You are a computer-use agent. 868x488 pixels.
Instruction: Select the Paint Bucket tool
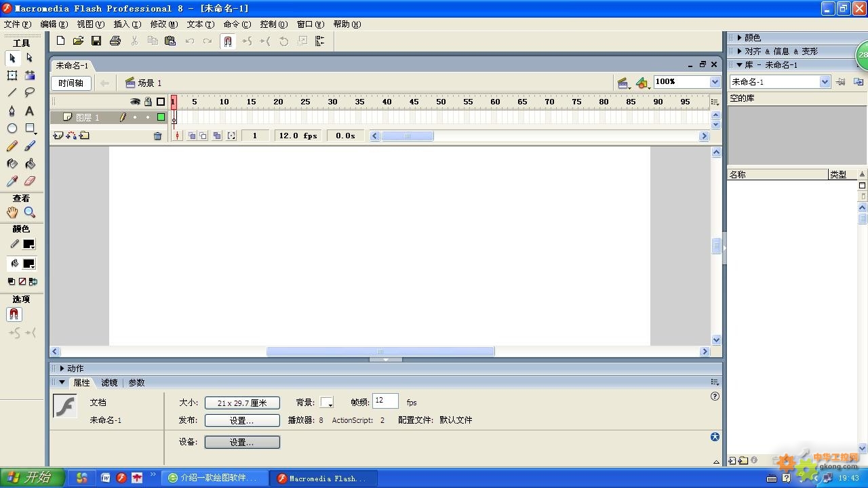point(30,163)
